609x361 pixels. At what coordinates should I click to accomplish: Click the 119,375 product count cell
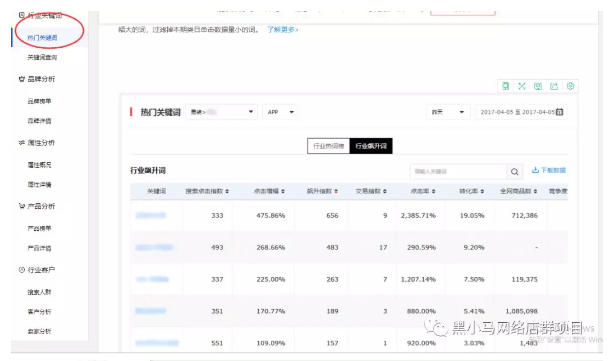coord(524,279)
